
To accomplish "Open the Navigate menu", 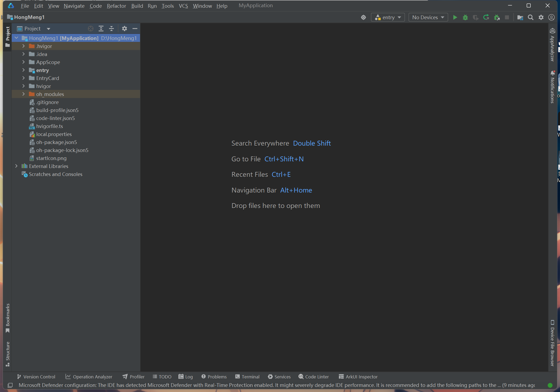I will tap(74, 6).
